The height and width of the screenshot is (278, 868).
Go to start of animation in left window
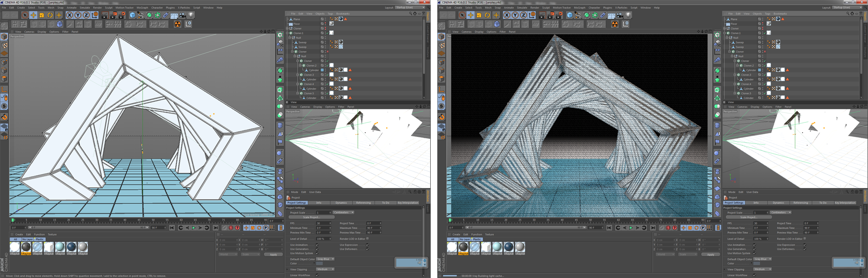[x=172, y=228]
